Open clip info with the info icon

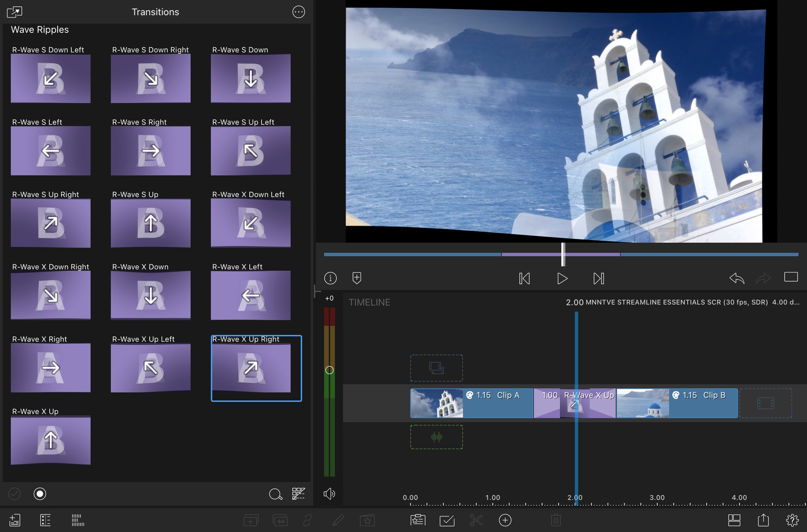click(x=331, y=278)
